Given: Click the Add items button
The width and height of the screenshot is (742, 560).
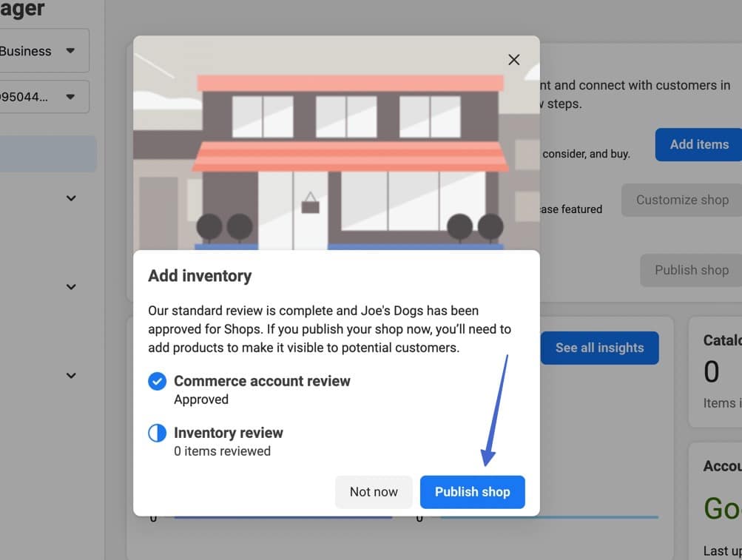Looking at the screenshot, I should click(698, 144).
